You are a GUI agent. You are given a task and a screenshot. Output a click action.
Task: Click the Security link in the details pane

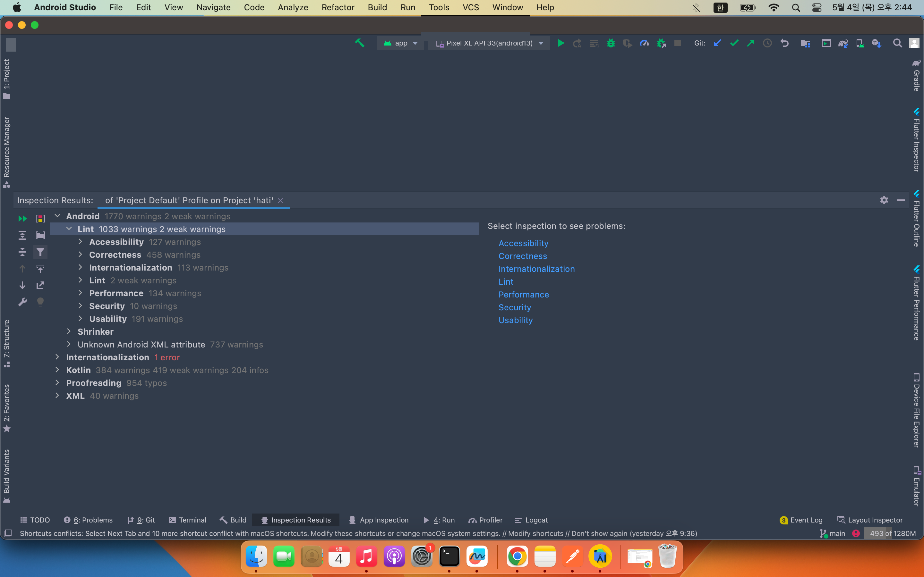[514, 307]
